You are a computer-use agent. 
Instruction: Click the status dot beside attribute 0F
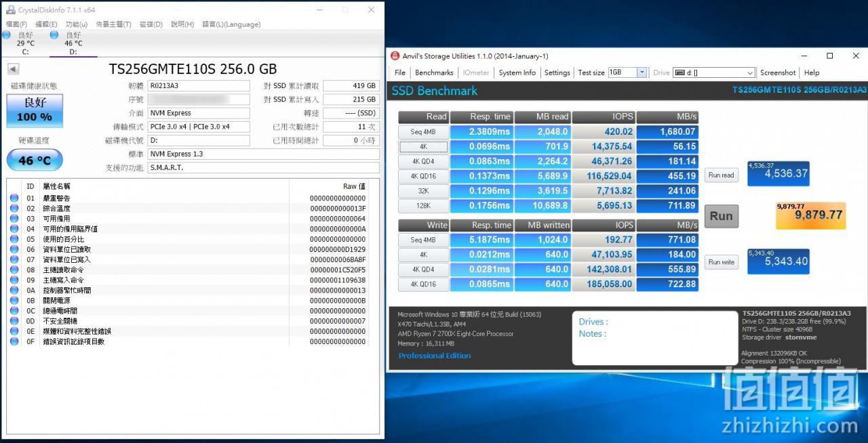point(14,341)
